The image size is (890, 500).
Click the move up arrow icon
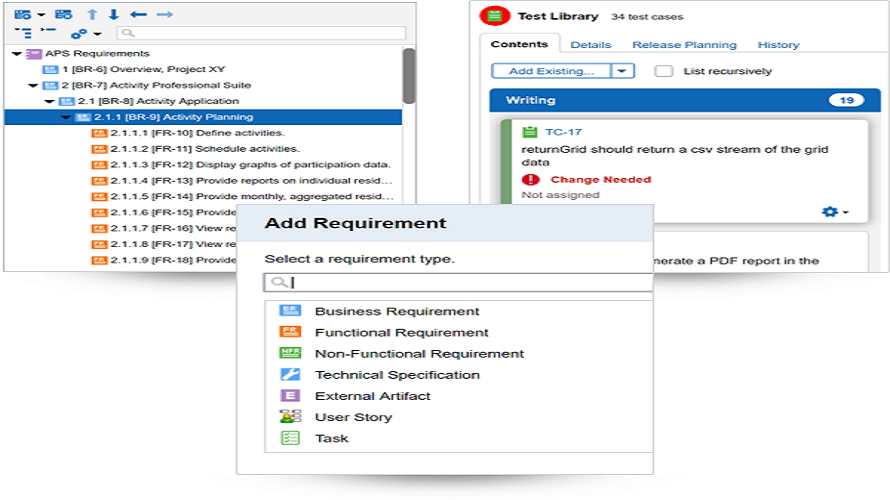(x=93, y=15)
